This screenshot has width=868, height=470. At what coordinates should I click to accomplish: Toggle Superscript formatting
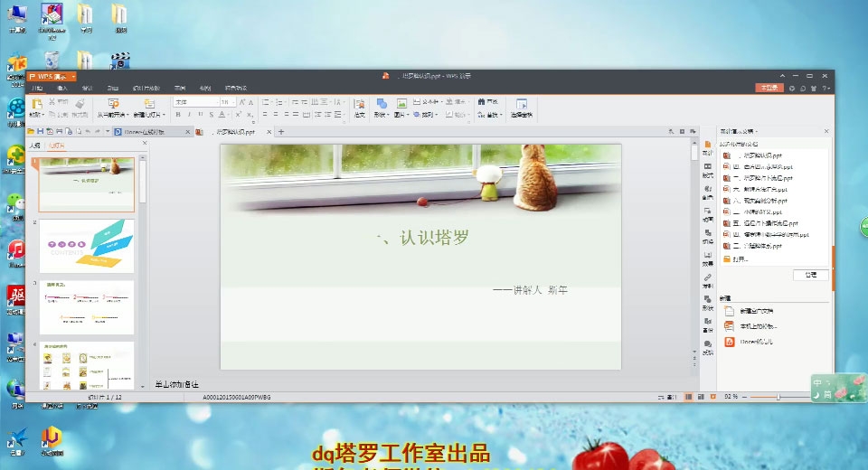pyautogui.click(x=238, y=115)
